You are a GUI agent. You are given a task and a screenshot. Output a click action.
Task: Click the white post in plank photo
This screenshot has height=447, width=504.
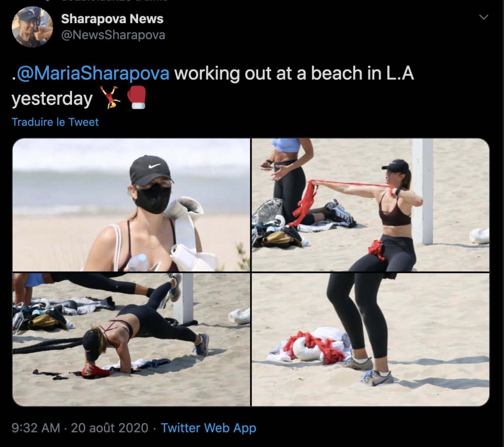click(x=183, y=299)
